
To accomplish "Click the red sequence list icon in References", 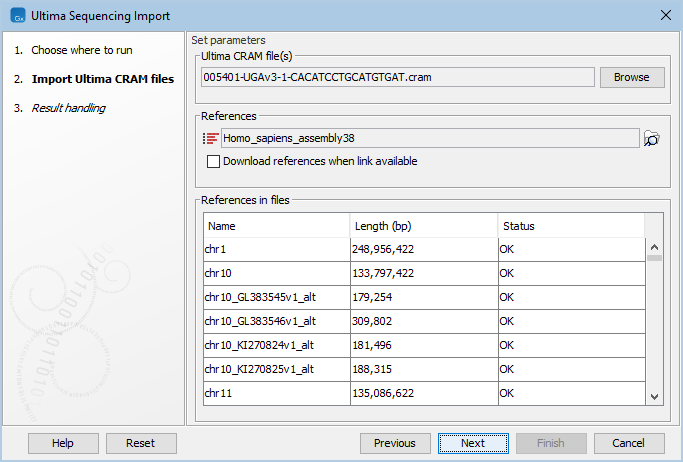I will click(210, 139).
